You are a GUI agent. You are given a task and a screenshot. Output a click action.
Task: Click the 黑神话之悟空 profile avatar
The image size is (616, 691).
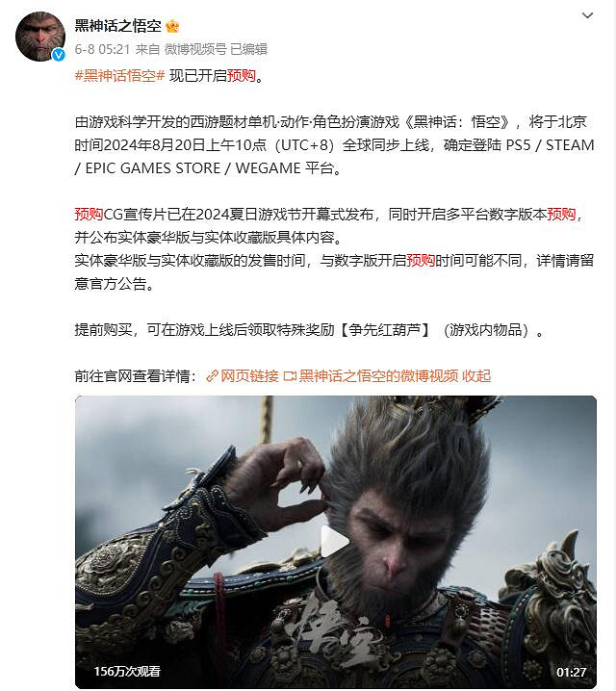(40, 37)
